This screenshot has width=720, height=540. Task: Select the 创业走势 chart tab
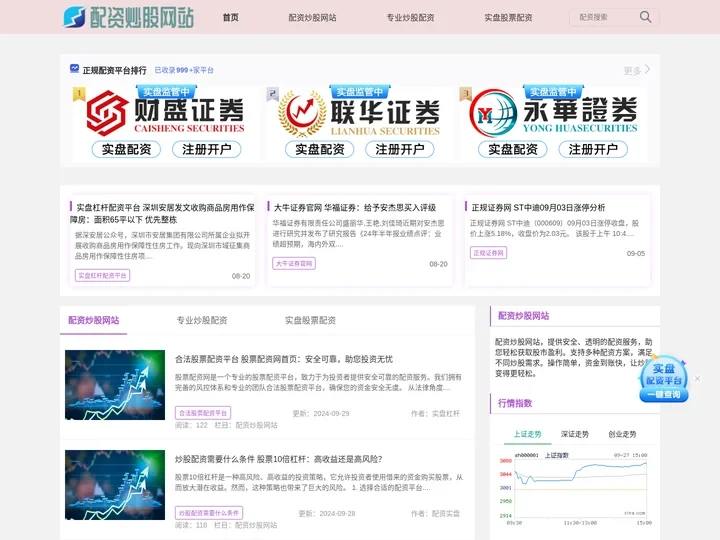[622, 434]
